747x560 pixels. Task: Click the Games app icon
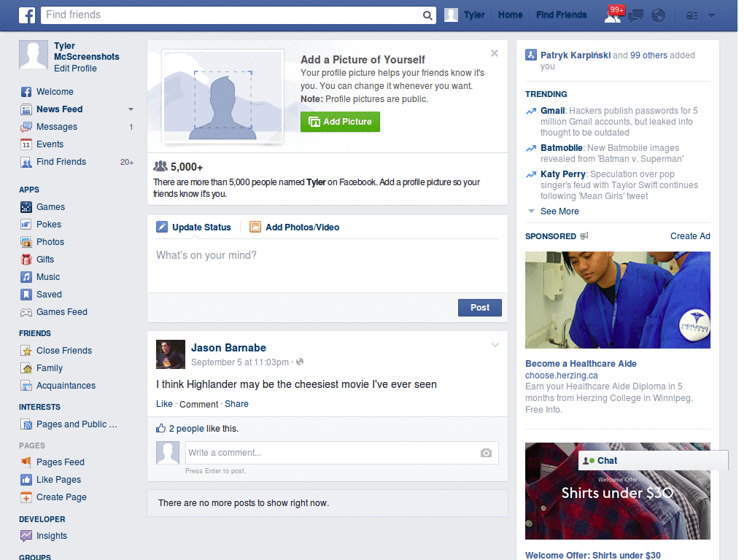click(x=26, y=207)
